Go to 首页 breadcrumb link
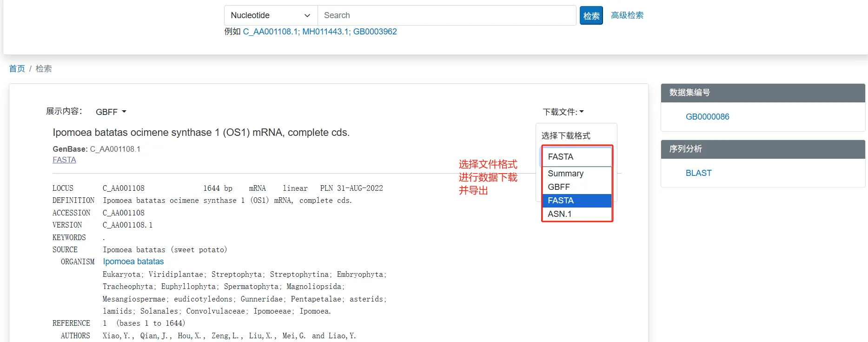This screenshot has height=342, width=868. 17,69
